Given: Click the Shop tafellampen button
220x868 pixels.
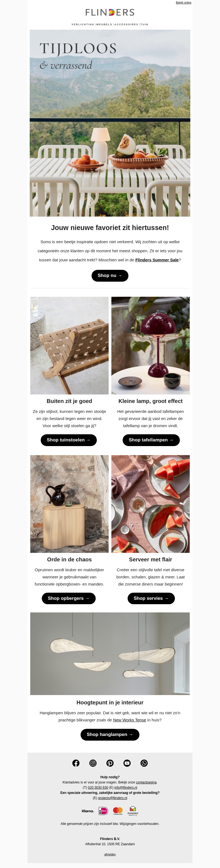Looking at the screenshot, I should coord(151,440).
